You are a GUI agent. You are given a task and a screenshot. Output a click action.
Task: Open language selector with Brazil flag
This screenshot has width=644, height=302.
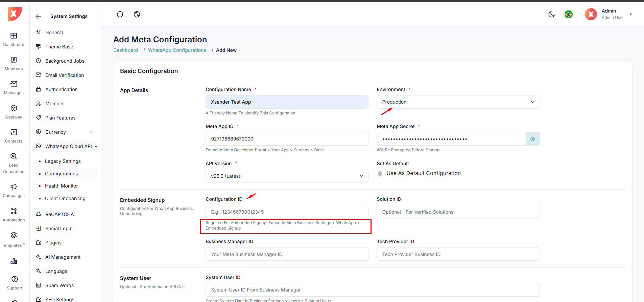click(x=568, y=14)
